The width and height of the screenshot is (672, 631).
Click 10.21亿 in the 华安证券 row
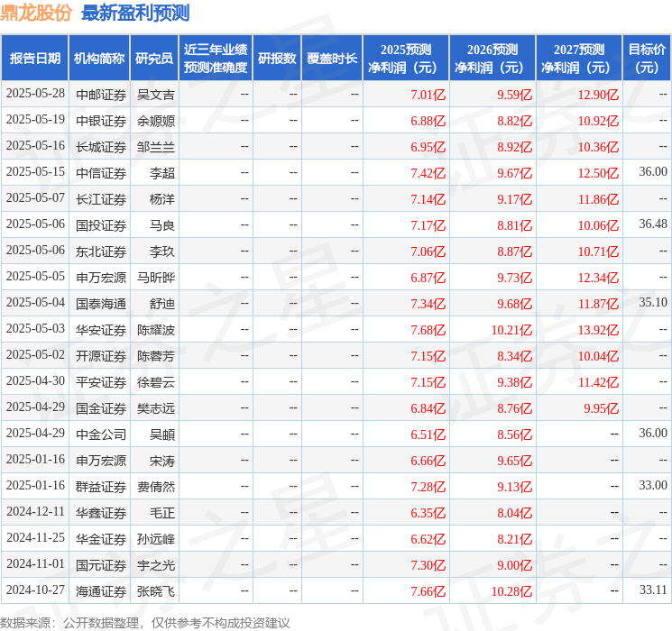click(x=511, y=330)
